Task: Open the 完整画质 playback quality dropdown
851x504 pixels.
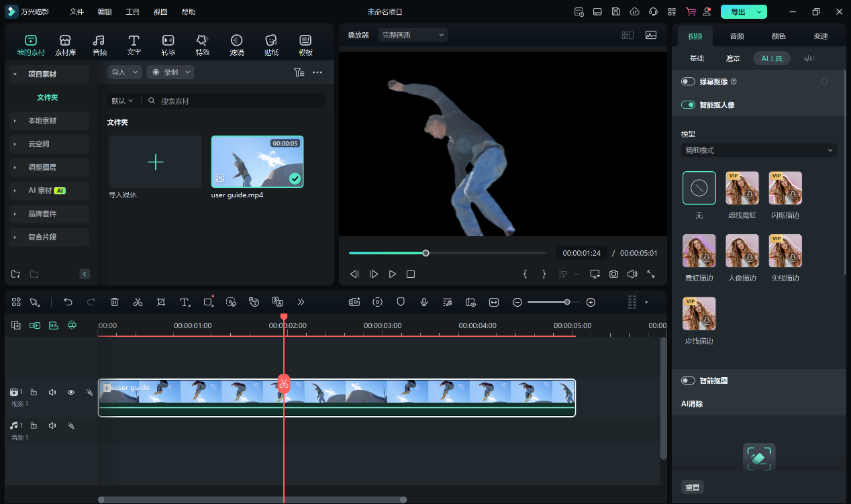Action: [413, 35]
